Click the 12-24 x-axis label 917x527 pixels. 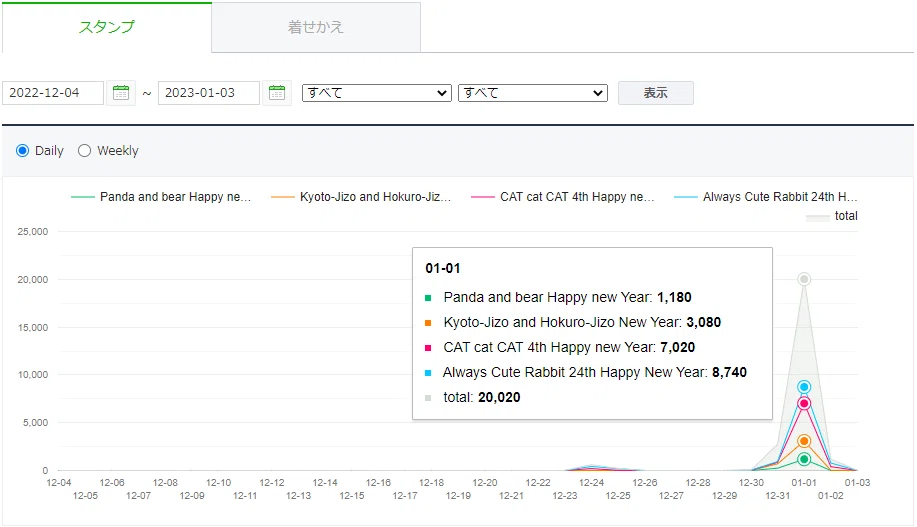coord(591,483)
